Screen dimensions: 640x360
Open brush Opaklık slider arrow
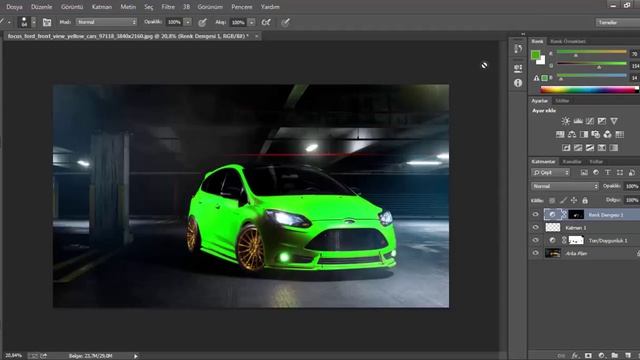pos(188,22)
